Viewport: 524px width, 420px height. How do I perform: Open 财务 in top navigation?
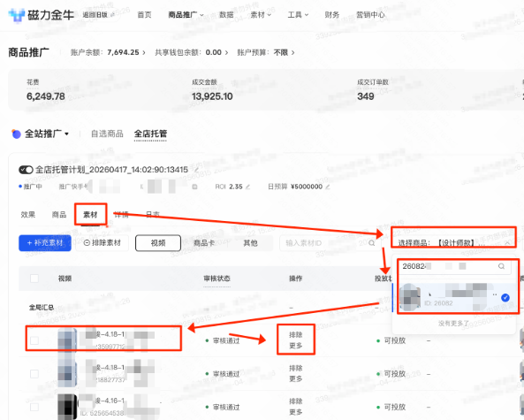click(x=332, y=15)
